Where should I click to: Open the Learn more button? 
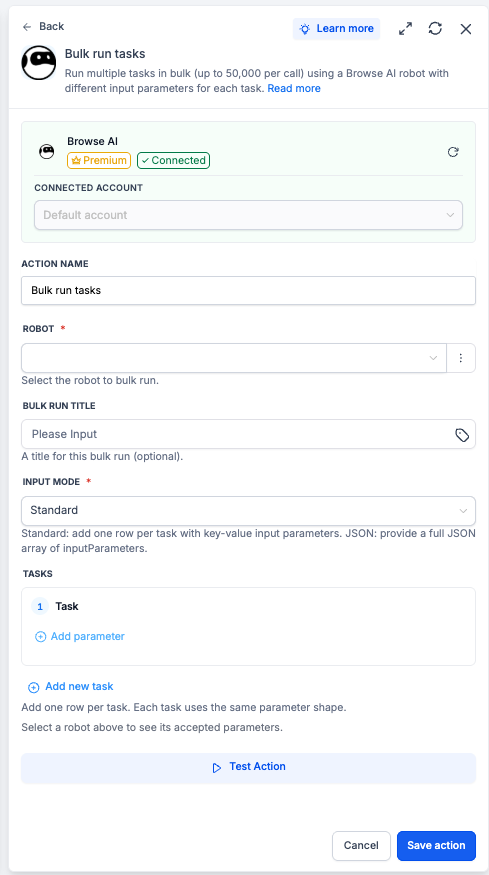(337, 29)
